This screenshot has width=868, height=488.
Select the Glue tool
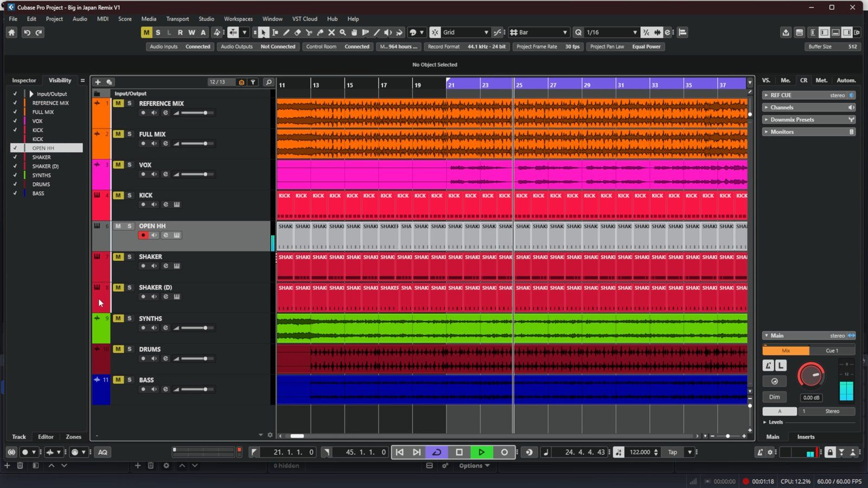[x=320, y=33]
